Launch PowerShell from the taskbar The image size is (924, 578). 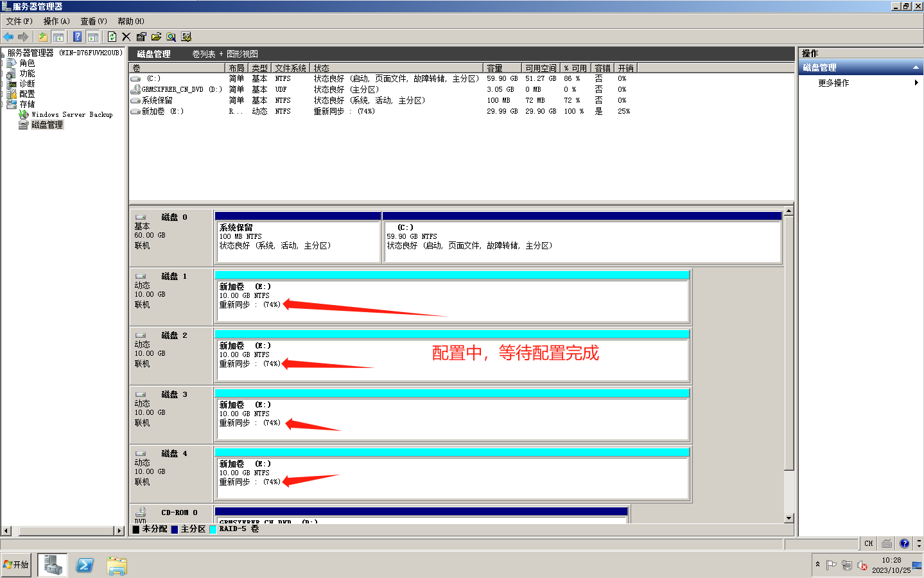(x=85, y=565)
